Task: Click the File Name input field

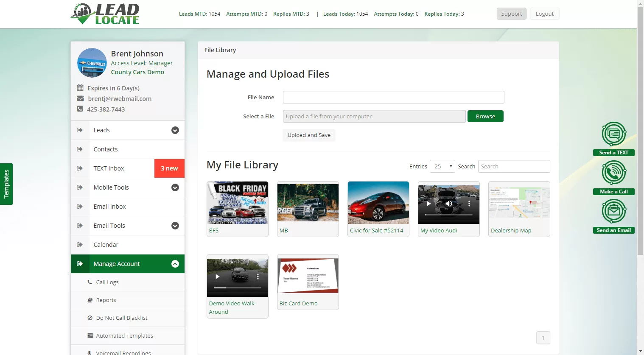Action: 393,97
